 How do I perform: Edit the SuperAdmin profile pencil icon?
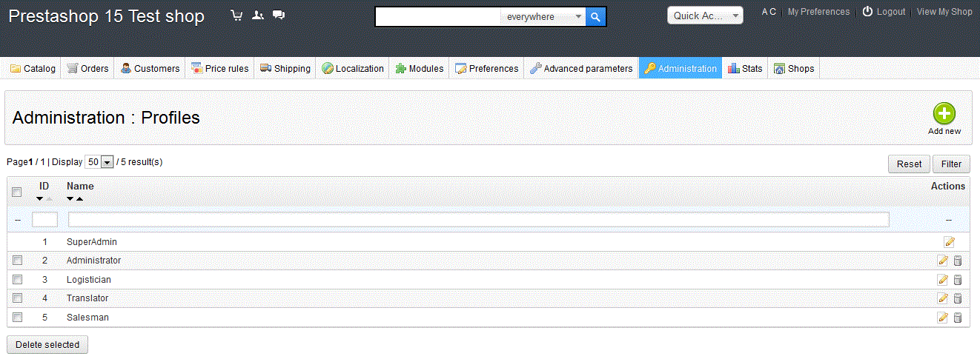(x=949, y=242)
